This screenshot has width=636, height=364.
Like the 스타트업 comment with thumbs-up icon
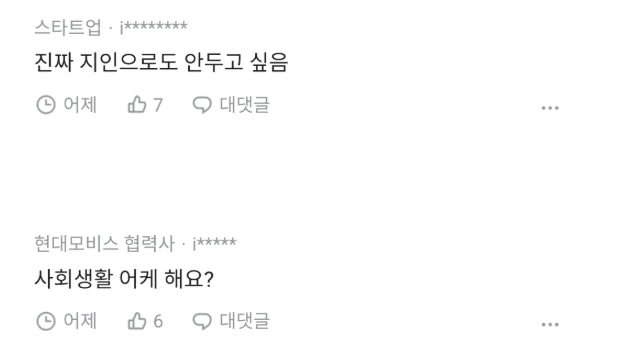[137, 104]
